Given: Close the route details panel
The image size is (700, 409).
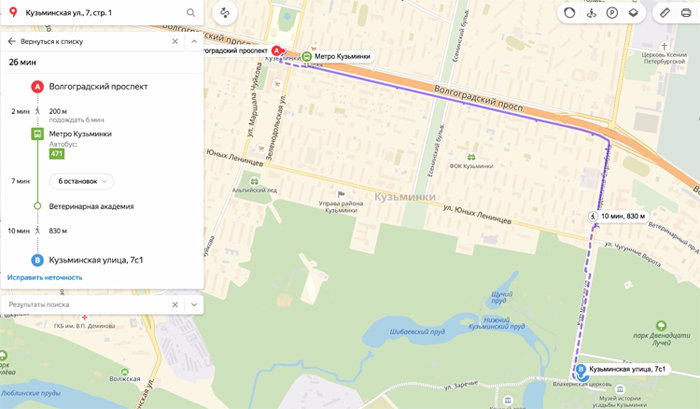Looking at the screenshot, I should point(175,42).
